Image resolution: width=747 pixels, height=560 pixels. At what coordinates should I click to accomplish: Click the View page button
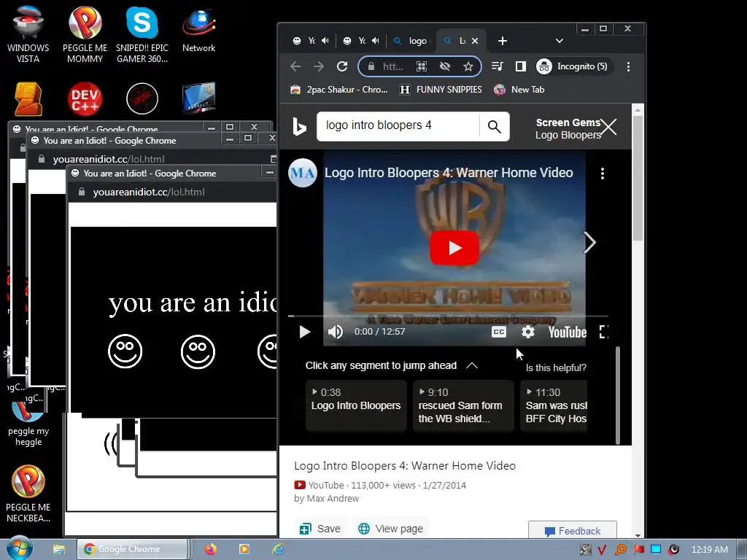[x=390, y=529]
